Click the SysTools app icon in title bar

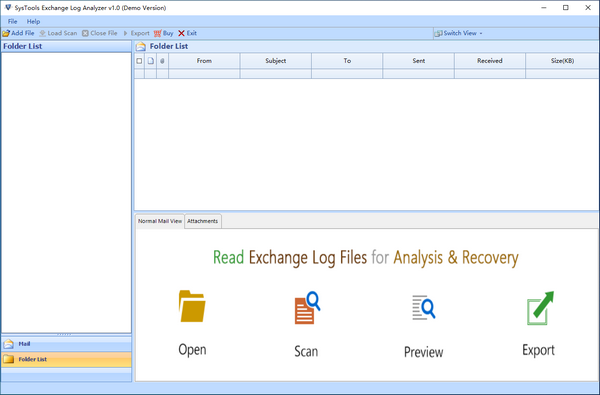pos(8,8)
